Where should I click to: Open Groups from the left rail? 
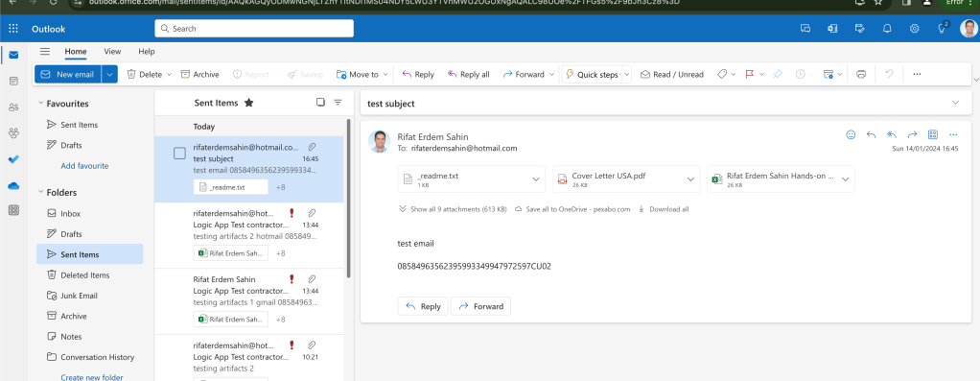click(x=13, y=132)
